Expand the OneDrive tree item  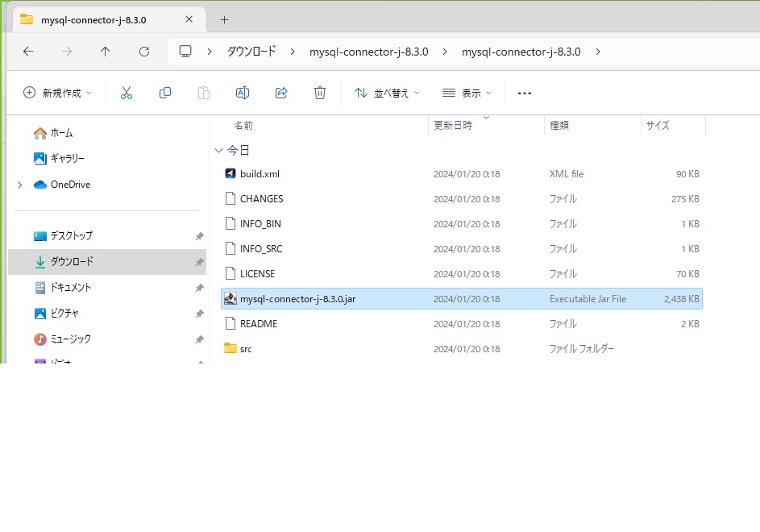(19, 185)
